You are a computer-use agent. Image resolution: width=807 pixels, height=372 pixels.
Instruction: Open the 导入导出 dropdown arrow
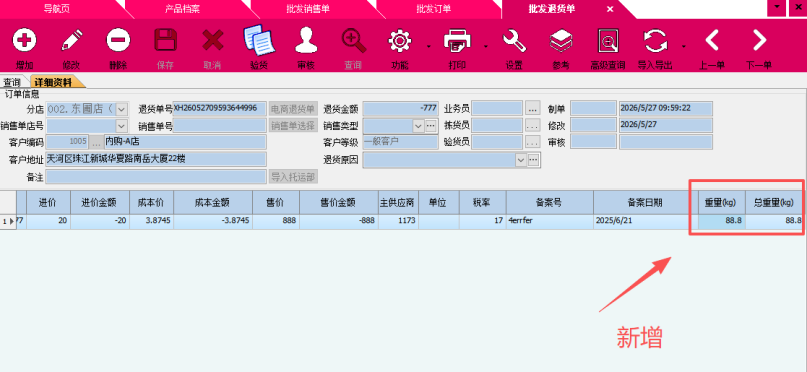pos(683,46)
